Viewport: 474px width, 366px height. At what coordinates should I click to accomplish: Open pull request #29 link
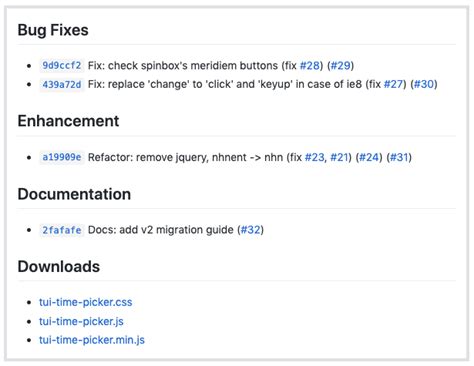pyautogui.click(x=340, y=65)
